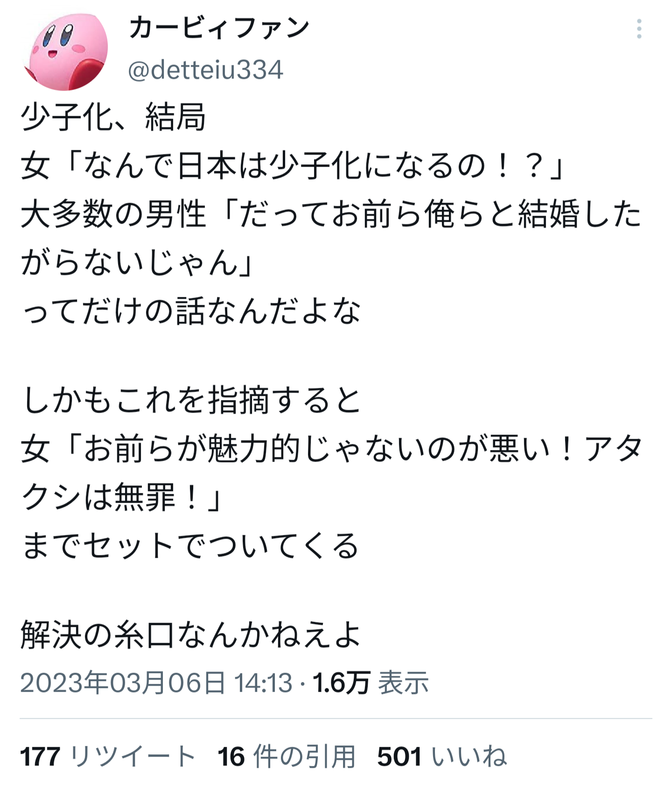Select the tweet line 少子化、結局

[x=113, y=117]
